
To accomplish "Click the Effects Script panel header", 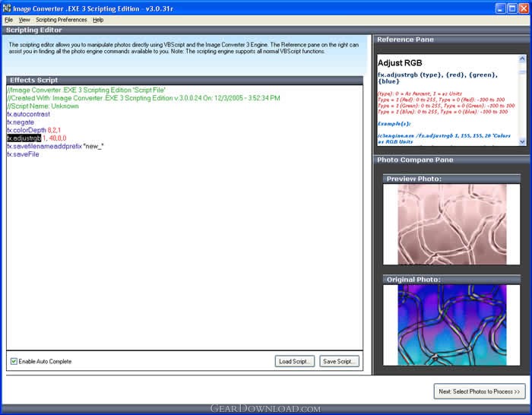I will coord(185,81).
